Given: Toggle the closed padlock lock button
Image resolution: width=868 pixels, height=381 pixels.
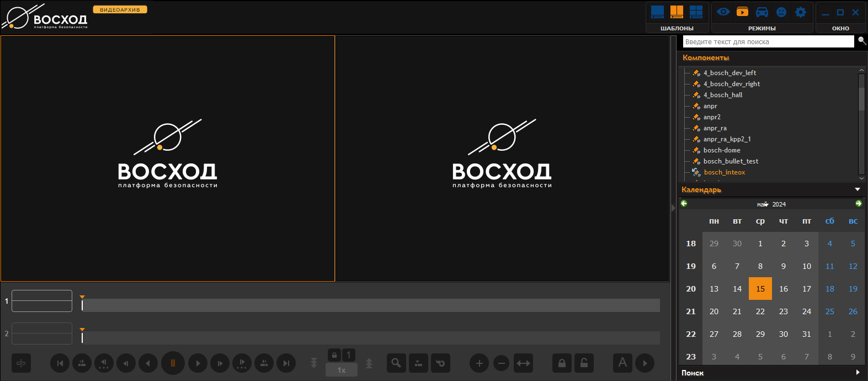Looking at the screenshot, I should 562,363.
